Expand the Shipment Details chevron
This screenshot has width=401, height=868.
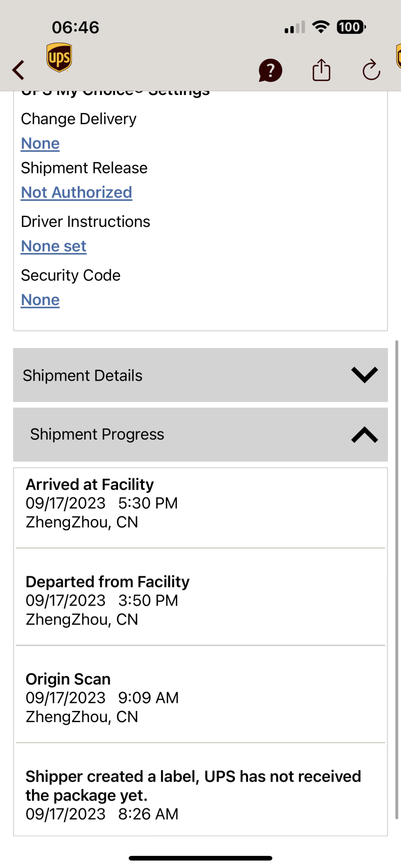365,375
